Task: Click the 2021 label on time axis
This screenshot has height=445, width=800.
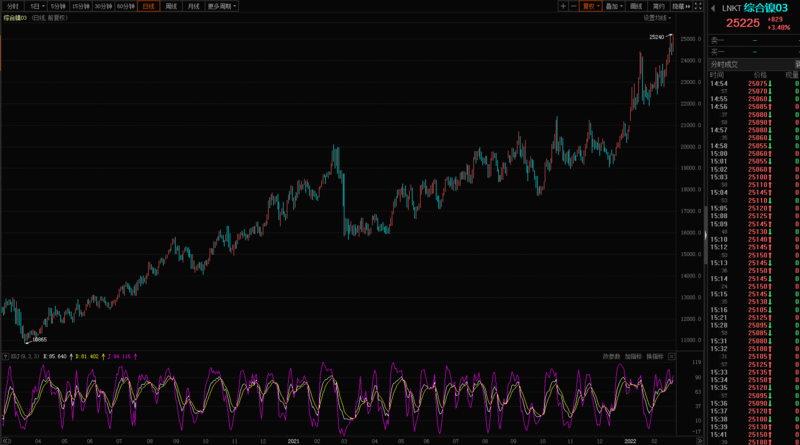Action: coord(293,441)
